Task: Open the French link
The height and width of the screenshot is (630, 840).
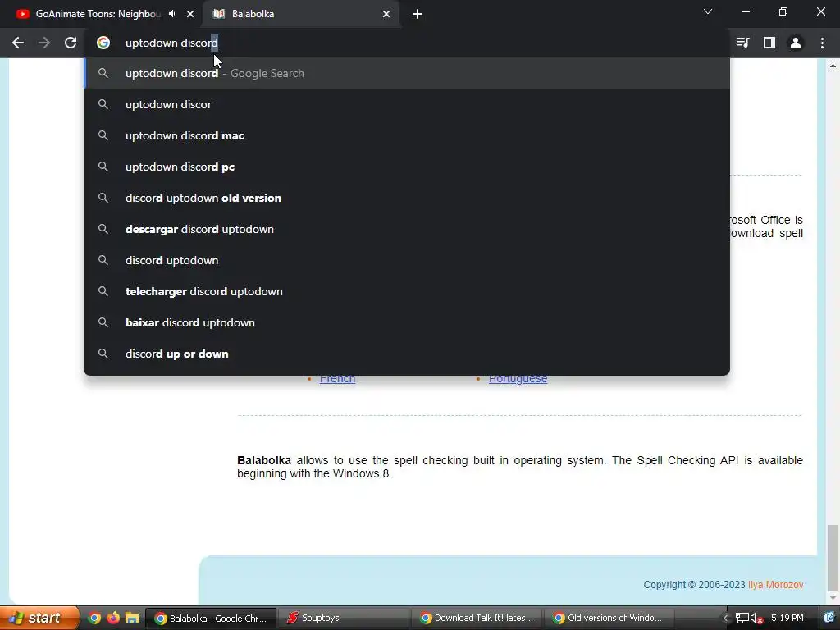Action: (337, 379)
